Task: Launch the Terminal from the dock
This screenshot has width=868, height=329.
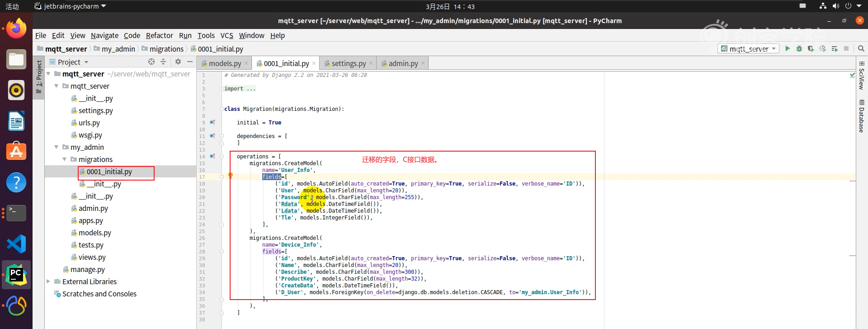Action: pos(16,213)
